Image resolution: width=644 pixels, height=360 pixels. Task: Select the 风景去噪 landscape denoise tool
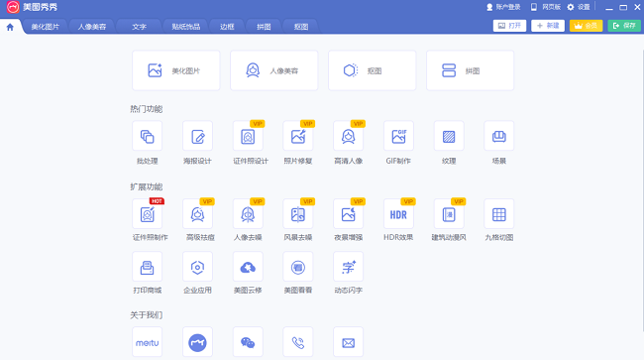[x=298, y=213]
